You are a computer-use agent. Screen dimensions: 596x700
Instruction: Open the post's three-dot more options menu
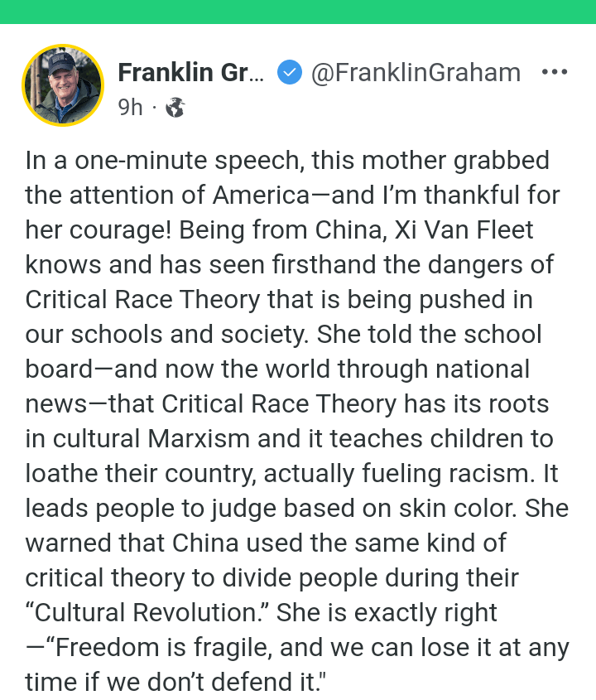pos(554,72)
